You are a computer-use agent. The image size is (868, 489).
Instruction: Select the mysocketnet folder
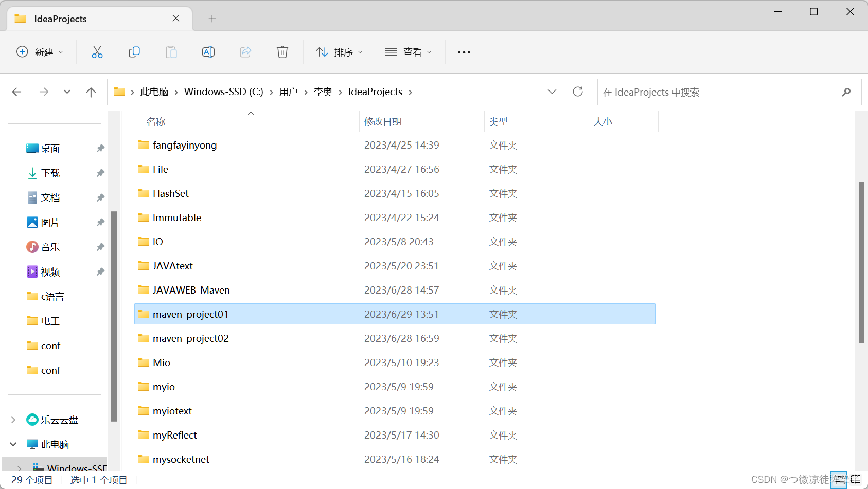(395, 459)
